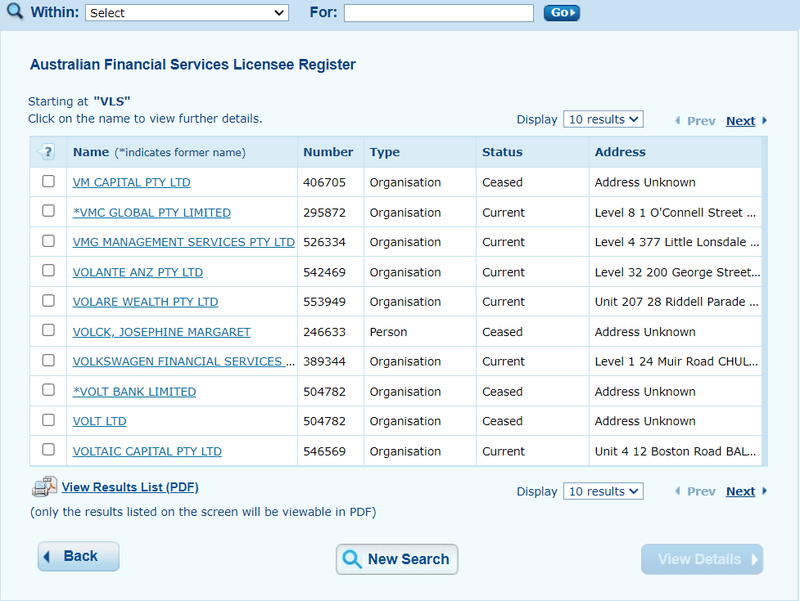Open VOLCK, JOSEPHINE MARGARET link
Image resolution: width=800 pixels, height=601 pixels.
pos(162,332)
